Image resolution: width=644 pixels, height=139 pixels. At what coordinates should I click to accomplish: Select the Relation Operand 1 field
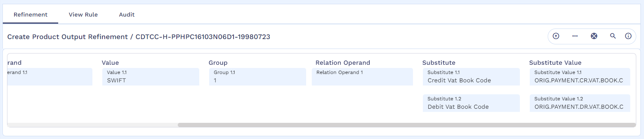pyautogui.click(x=362, y=77)
